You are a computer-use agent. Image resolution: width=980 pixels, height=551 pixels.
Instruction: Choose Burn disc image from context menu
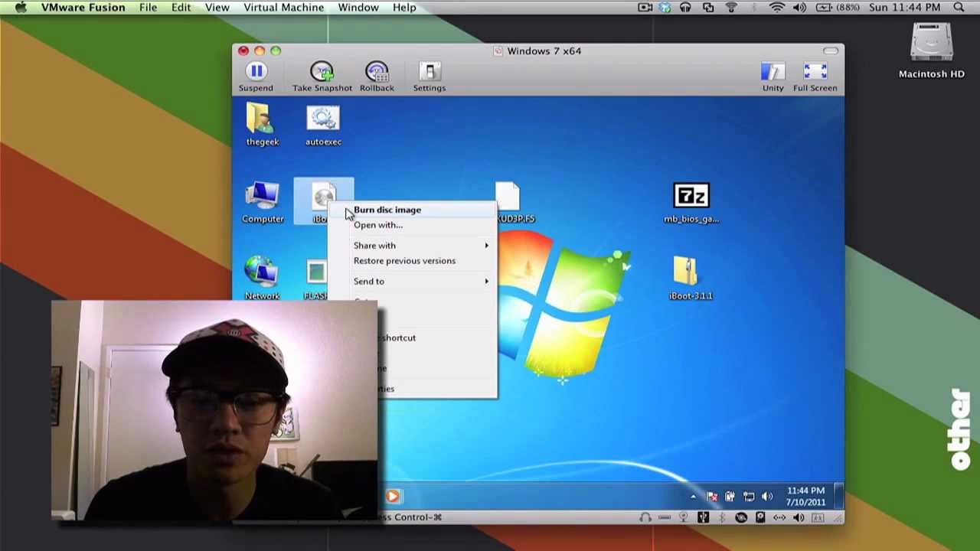coord(413,210)
